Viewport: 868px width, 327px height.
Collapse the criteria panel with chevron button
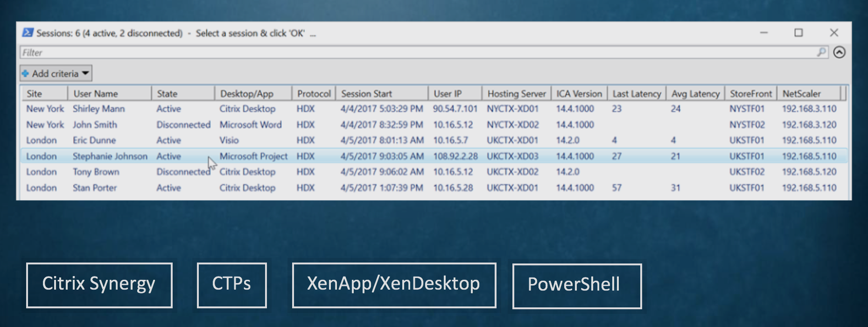[839, 52]
